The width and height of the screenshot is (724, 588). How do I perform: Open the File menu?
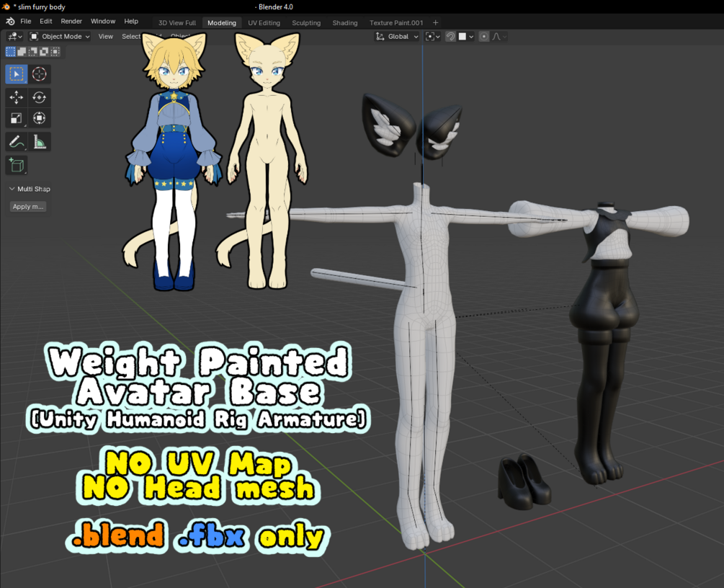coord(26,21)
